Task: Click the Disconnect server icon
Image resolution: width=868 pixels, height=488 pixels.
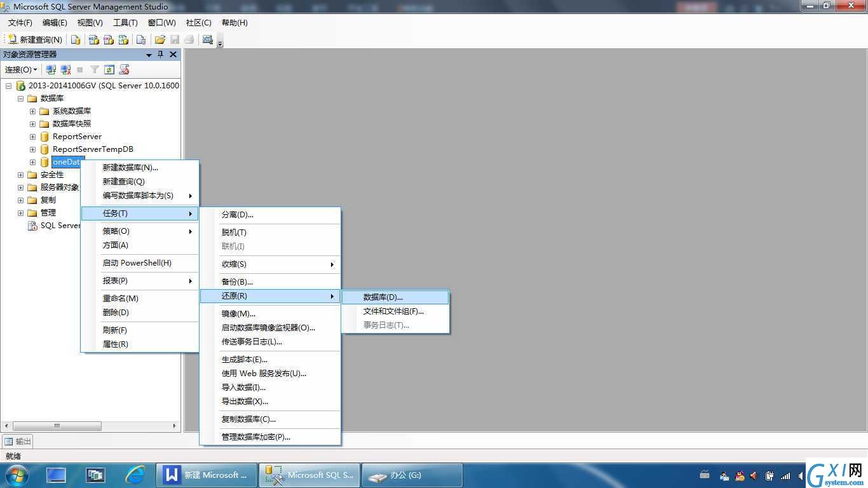Action: 65,69
